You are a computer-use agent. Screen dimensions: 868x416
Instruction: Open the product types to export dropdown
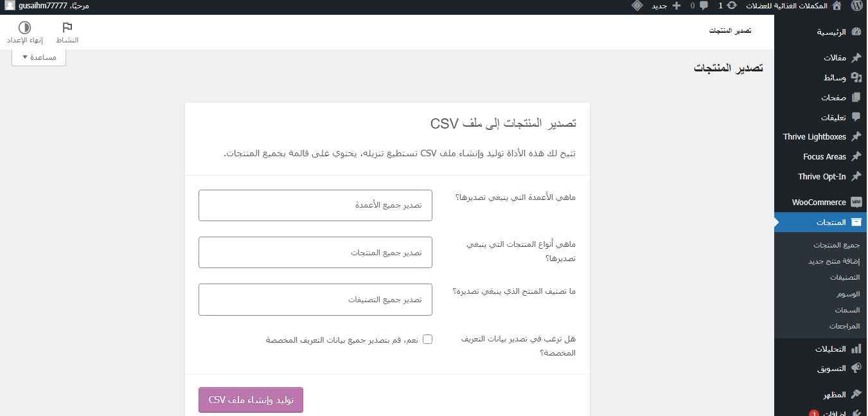[x=315, y=252]
